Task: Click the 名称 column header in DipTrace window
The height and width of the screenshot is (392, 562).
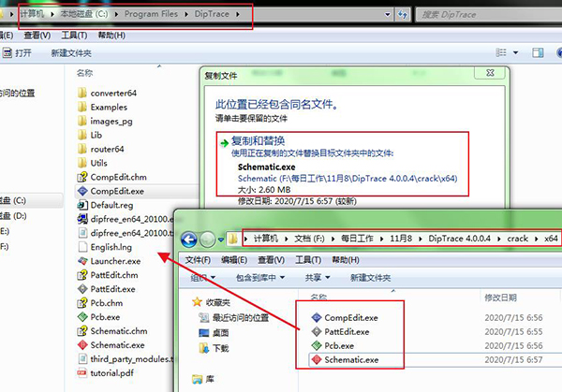Action: point(84,73)
